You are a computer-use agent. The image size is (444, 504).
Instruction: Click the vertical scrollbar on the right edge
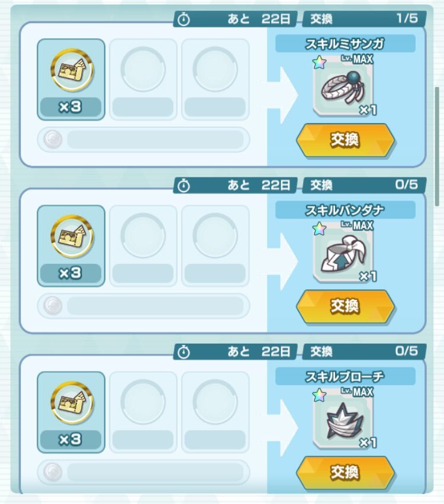coord(437,146)
